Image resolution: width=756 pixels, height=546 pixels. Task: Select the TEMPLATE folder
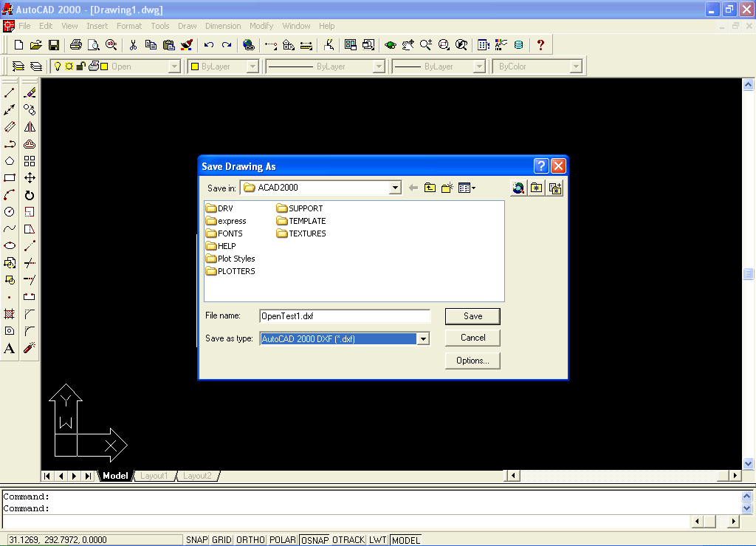pos(301,221)
